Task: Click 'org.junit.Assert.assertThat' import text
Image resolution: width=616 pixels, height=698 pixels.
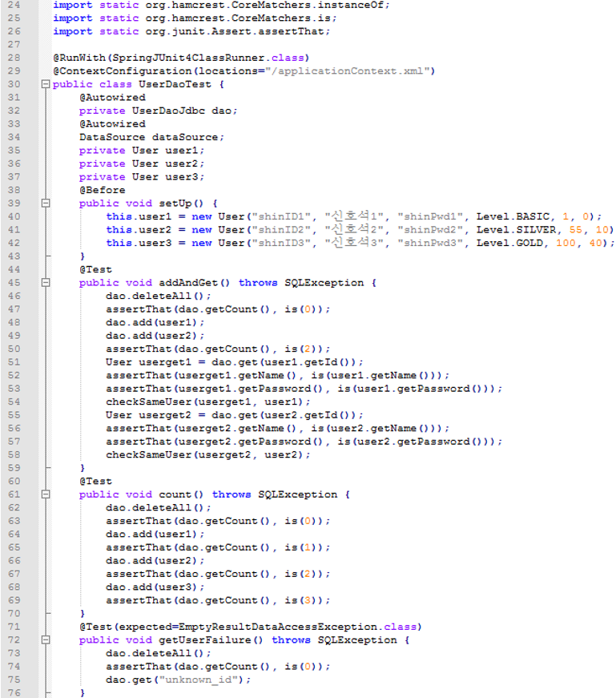Action: coord(235,31)
